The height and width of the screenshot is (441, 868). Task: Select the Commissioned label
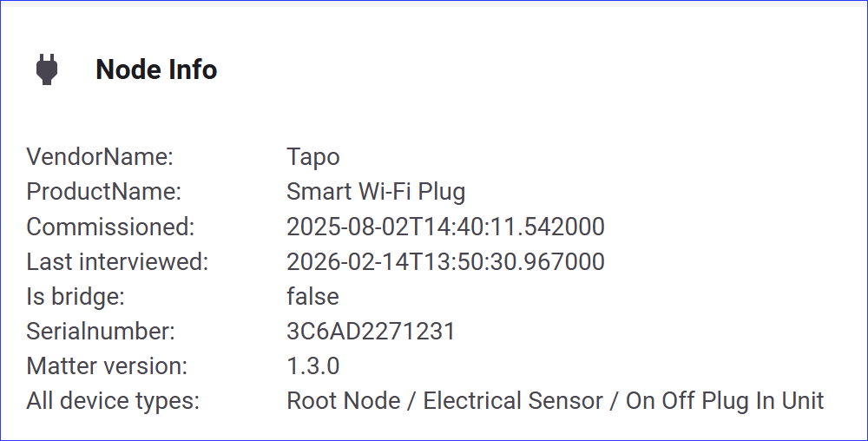(110, 227)
